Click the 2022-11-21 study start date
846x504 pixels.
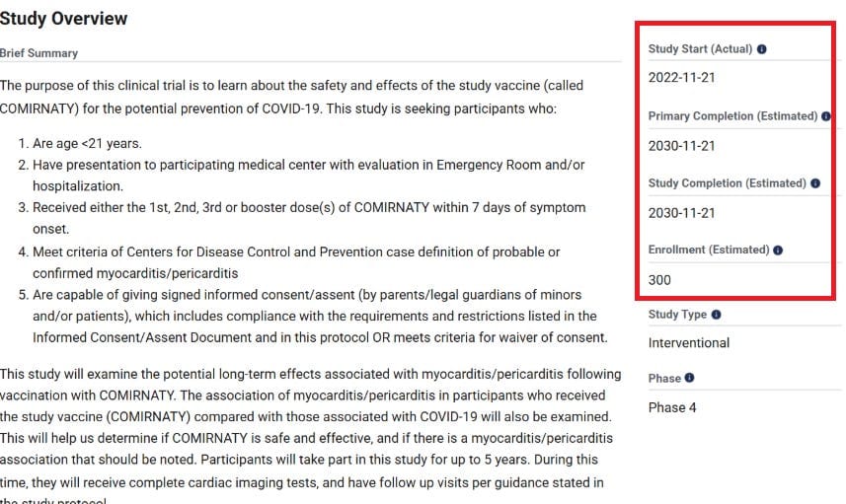(681, 78)
